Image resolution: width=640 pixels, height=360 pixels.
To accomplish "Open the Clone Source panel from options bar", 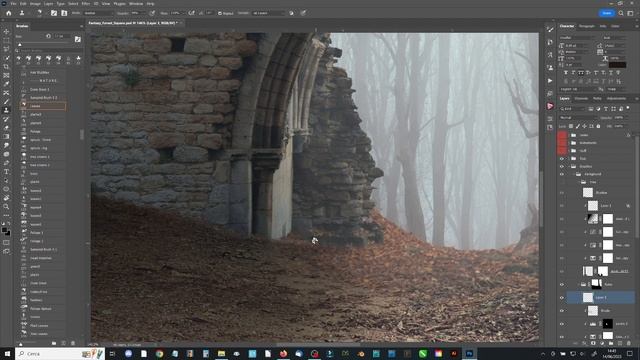I will (x=64, y=13).
